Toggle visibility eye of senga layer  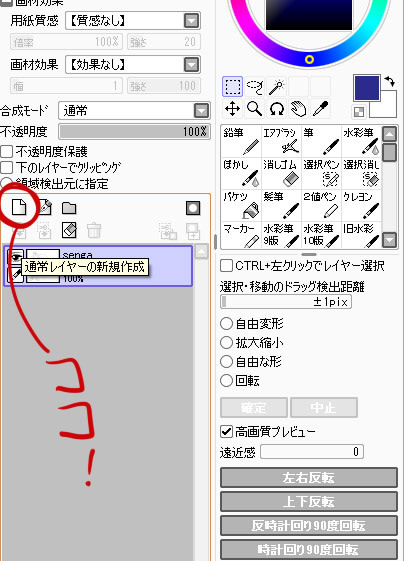coord(15,256)
